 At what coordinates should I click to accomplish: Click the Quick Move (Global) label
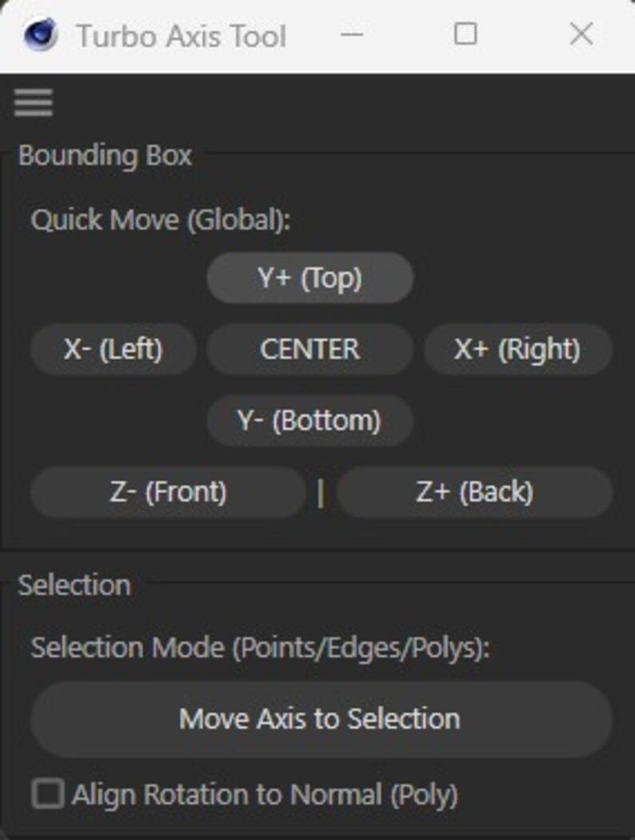pyautogui.click(x=161, y=220)
